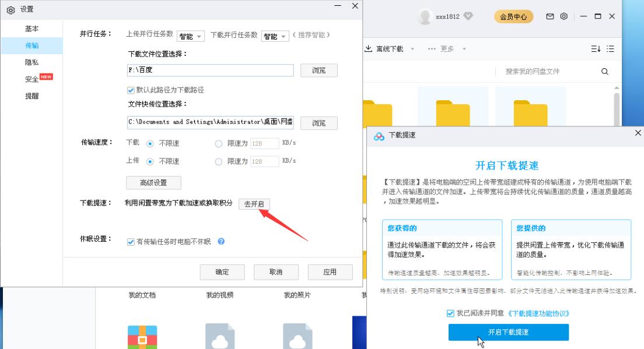Click the 去开启 button for 下载提速
This screenshot has height=349, width=644.
point(254,205)
